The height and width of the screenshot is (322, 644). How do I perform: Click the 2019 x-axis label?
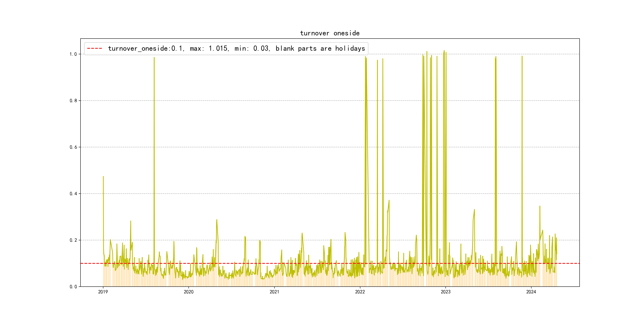pyautogui.click(x=103, y=292)
